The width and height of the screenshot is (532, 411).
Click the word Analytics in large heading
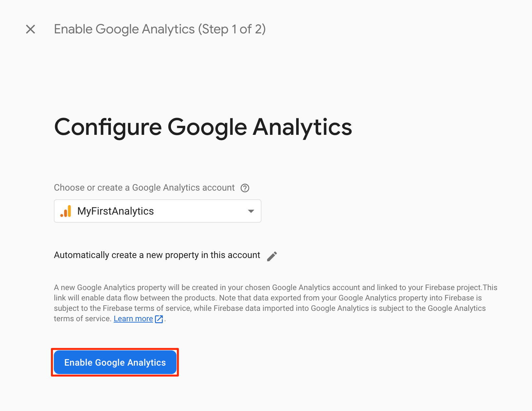(x=302, y=127)
